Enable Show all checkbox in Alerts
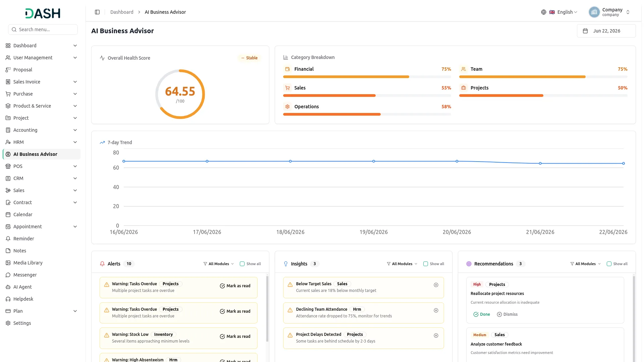This screenshot has width=644, height=362. [242, 264]
